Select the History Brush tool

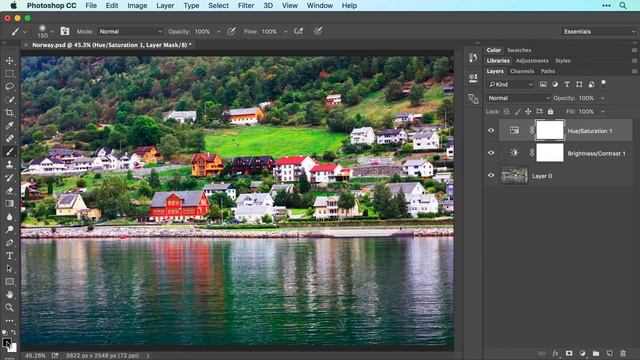[x=9, y=178]
